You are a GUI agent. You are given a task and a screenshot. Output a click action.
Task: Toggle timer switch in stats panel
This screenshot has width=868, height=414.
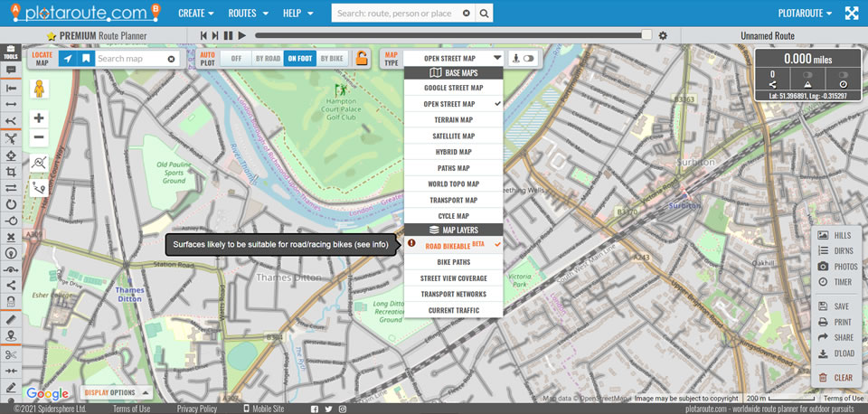843,75
